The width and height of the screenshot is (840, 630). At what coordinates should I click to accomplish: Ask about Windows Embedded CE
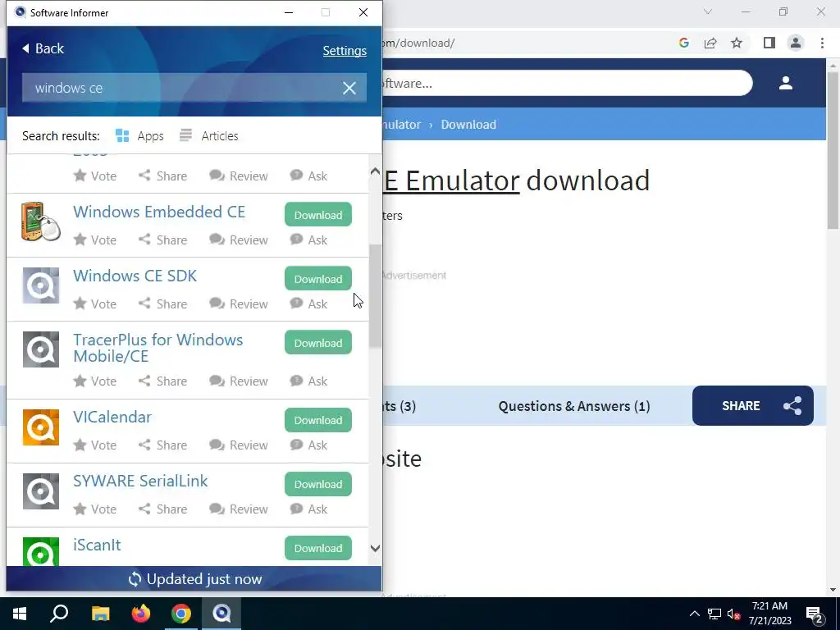[308, 240]
